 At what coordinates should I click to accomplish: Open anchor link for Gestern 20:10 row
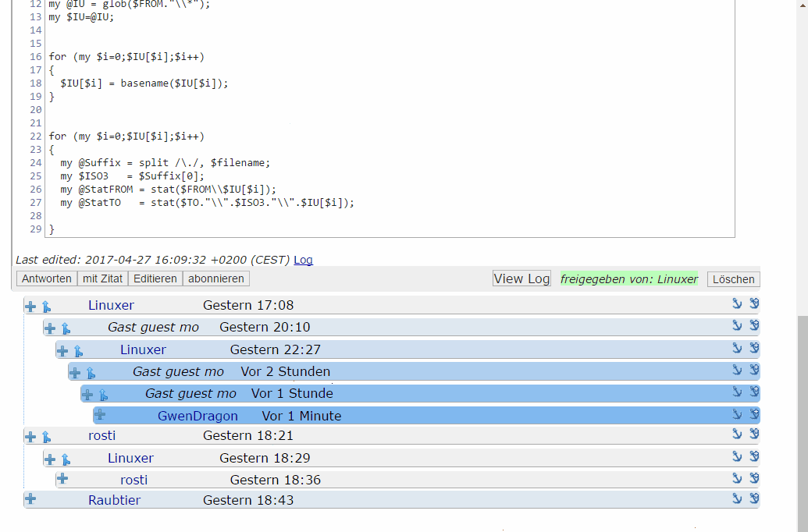[x=737, y=325]
